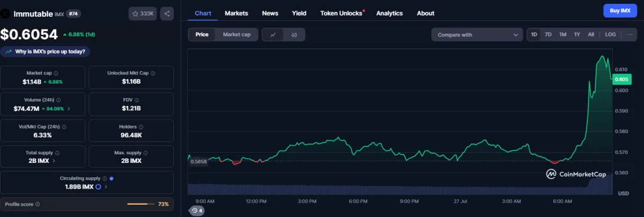Open the Chart tab
This screenshot has height=217, width=644.
[203, 13]
